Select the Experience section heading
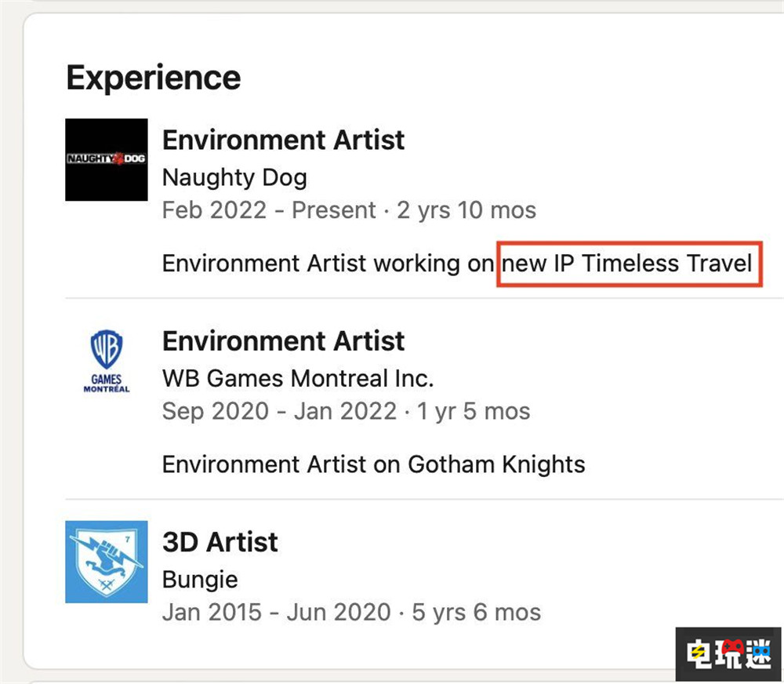 pyautogui.click(x=154, y=78)
